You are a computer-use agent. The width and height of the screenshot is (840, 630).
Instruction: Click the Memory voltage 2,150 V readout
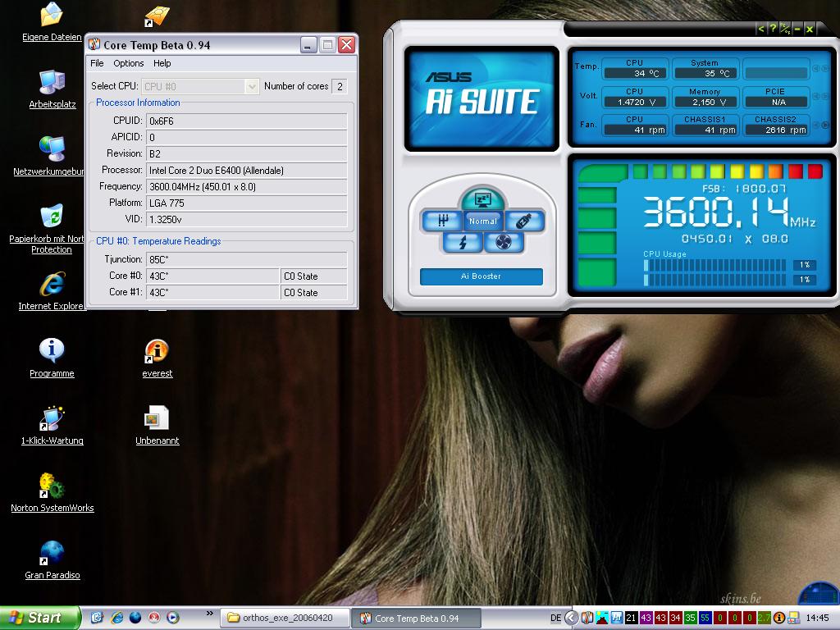click(705, 102)
